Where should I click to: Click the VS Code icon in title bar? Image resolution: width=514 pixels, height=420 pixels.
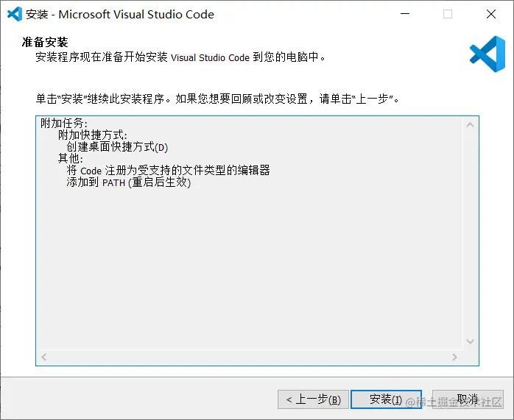coord(15,14)
